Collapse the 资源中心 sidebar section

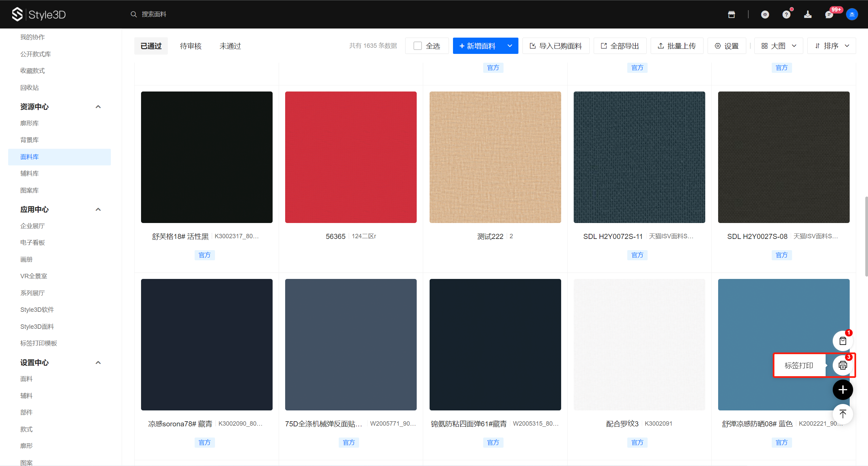pos(98,107)
